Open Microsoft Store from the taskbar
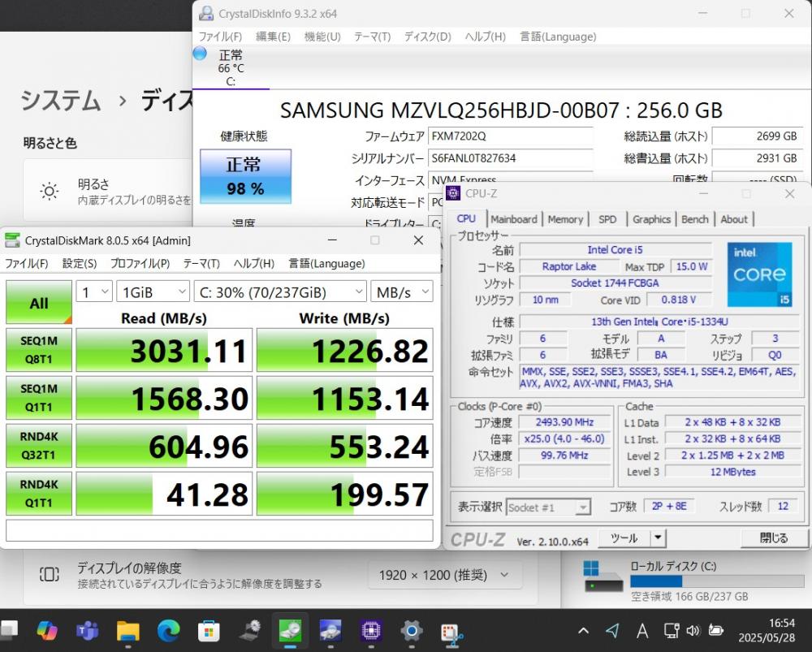The image size is (812, 652). 209,631
